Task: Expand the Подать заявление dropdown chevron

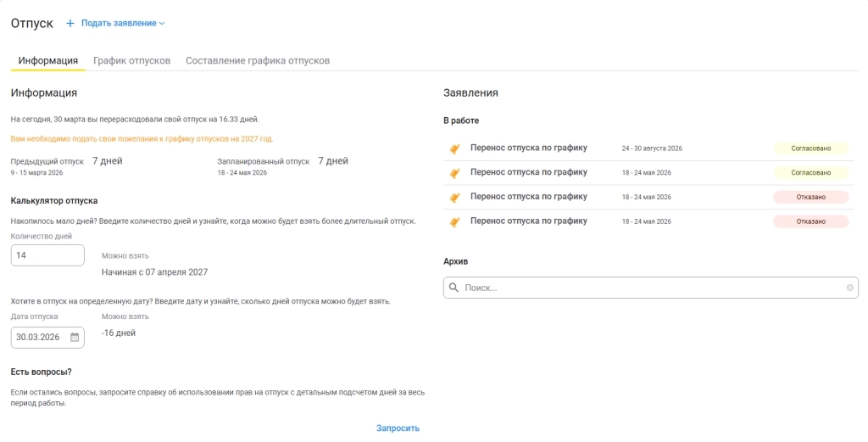Action: click(162, 24)
